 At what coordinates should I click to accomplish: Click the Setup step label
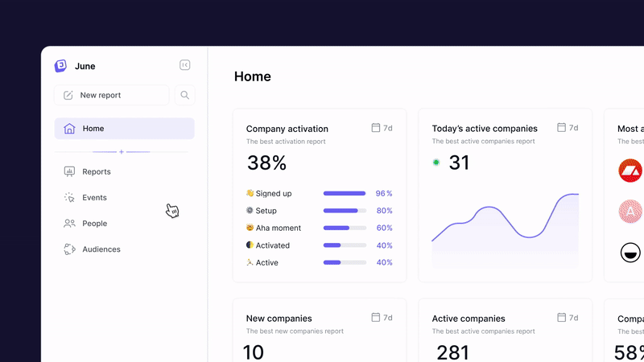click(x=266, y=211)
